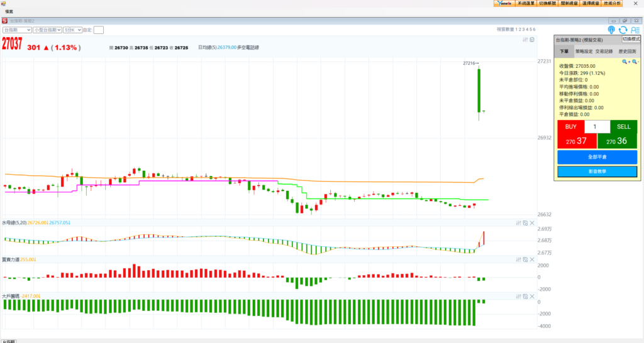Expand the 小型台指期 contract dropdown
644x343 pixels.
pos(47,30)
